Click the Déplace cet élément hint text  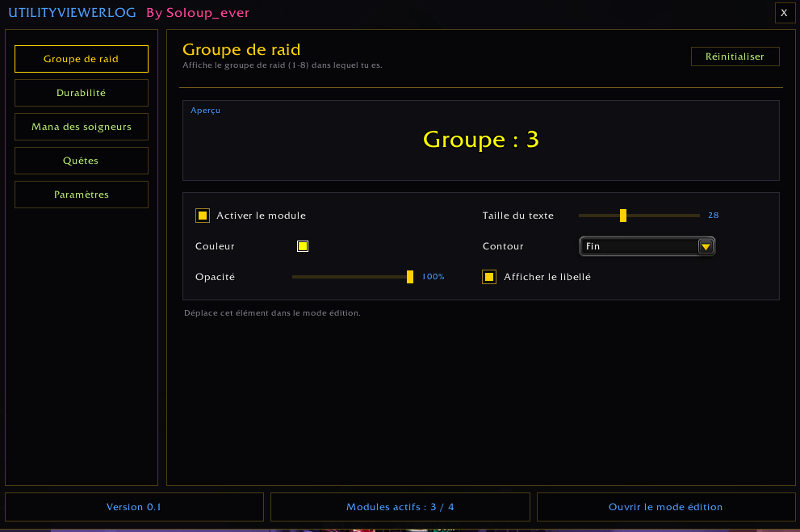pos(272,312)
